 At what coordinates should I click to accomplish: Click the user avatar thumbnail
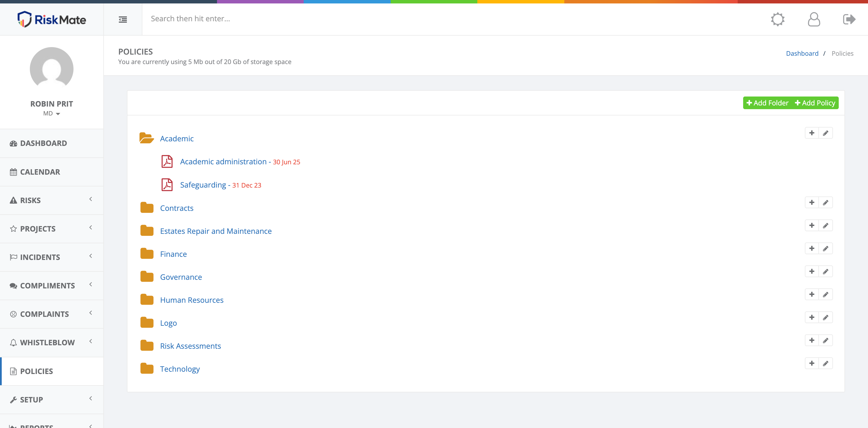point(52,69)
